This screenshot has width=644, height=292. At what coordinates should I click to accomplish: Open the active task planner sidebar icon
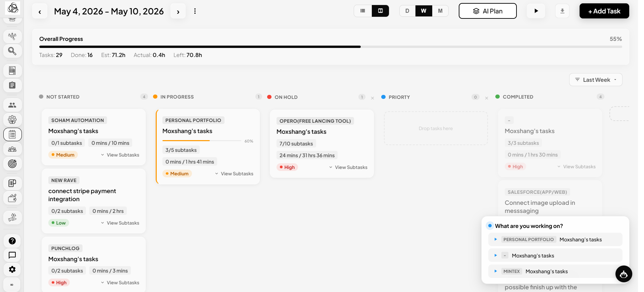12,134
